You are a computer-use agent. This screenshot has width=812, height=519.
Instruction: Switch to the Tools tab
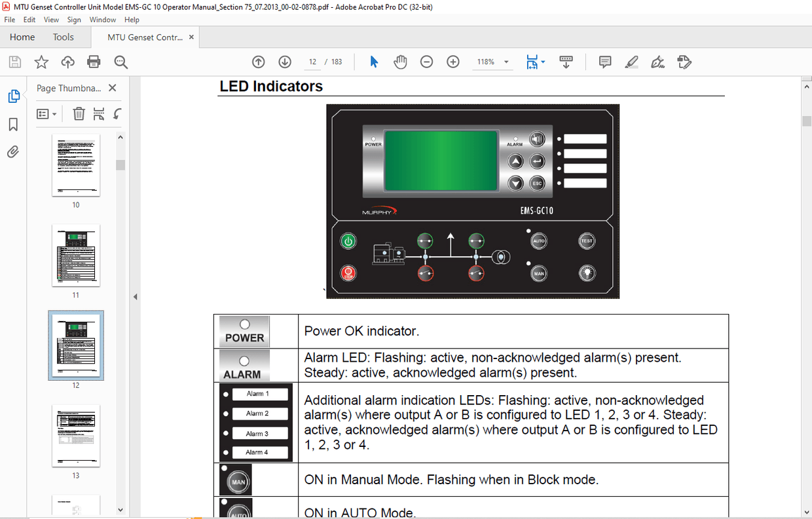[63, 37]
